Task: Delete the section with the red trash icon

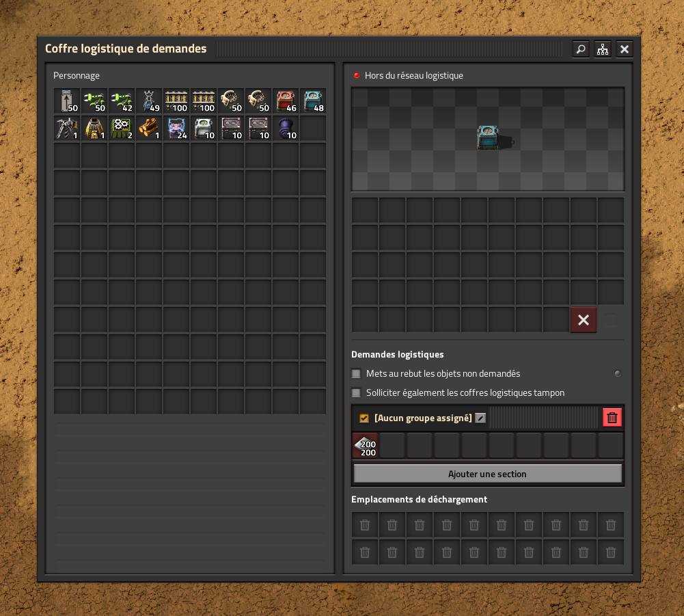Action: tap(612, 418)
